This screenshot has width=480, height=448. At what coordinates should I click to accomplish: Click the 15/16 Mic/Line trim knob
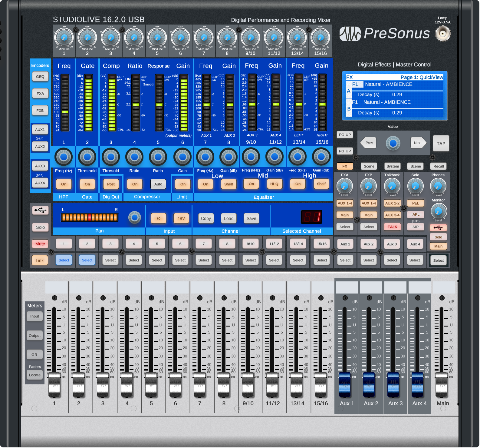tap(320, 38)
